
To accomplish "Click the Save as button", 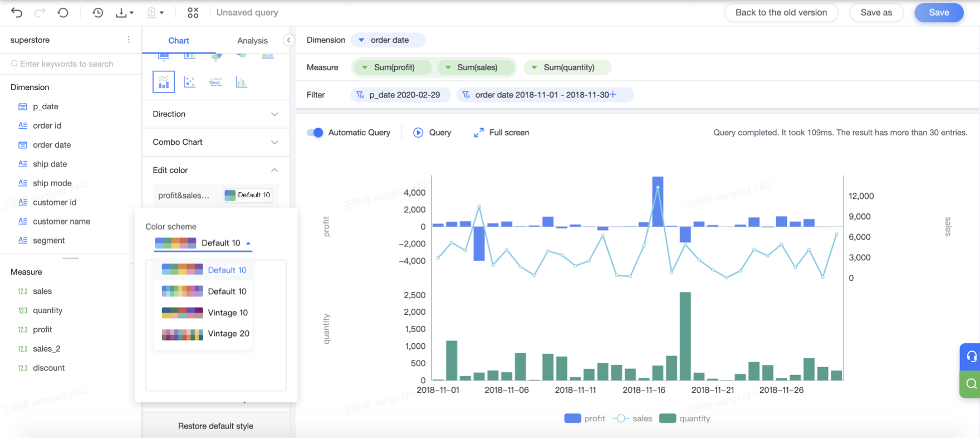I will tap(876, 12).
